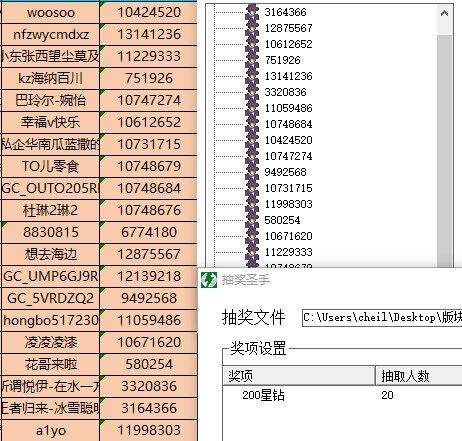Select tree entry 10731715
This screenshot has width=462, height=441.
point(288,188)
